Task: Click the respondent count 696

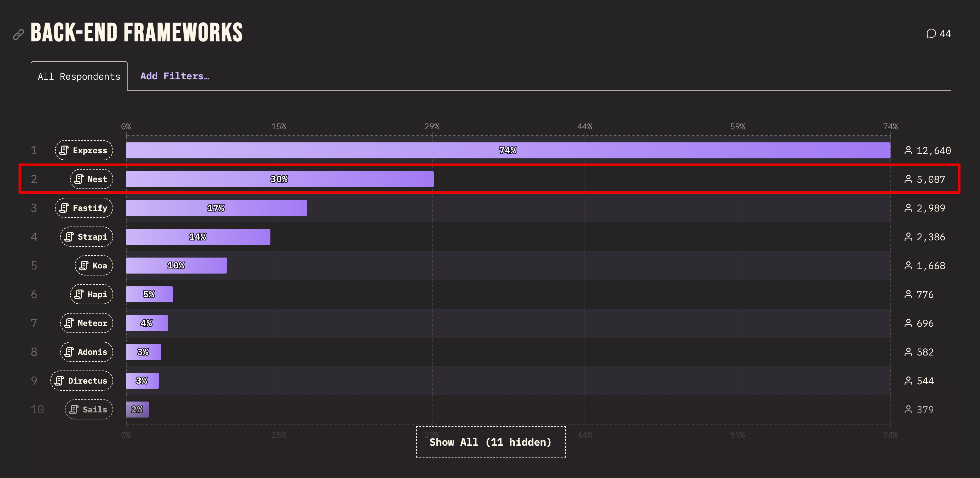Action: 925,323
